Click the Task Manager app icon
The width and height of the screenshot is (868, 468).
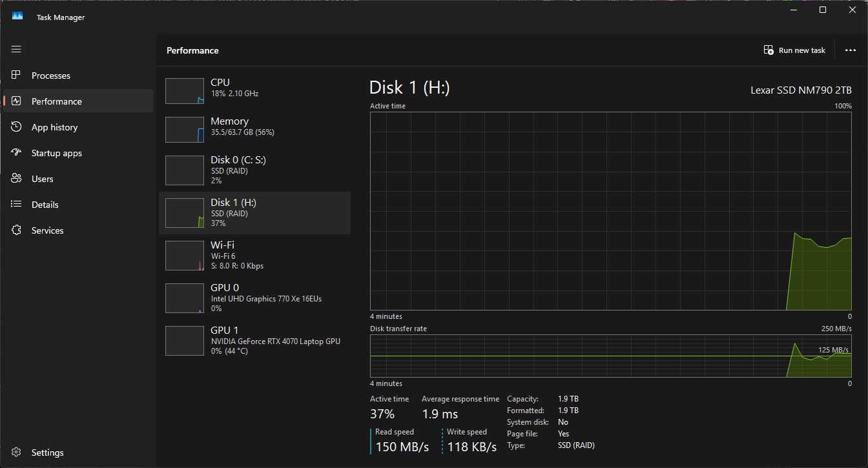(x=17, y=16)
